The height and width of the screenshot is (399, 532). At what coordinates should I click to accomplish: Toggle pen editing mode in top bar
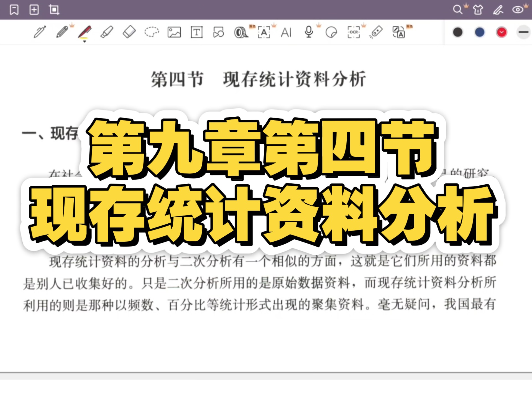click(x=498, y=10)
